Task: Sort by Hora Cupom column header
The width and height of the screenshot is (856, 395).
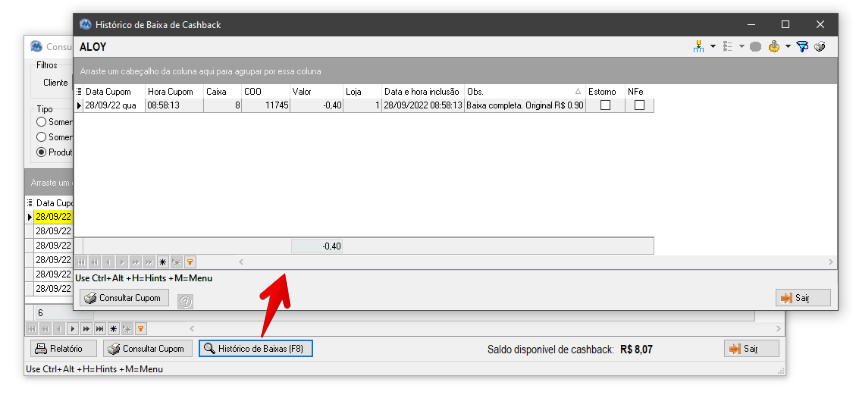Action: pos(175,92)
